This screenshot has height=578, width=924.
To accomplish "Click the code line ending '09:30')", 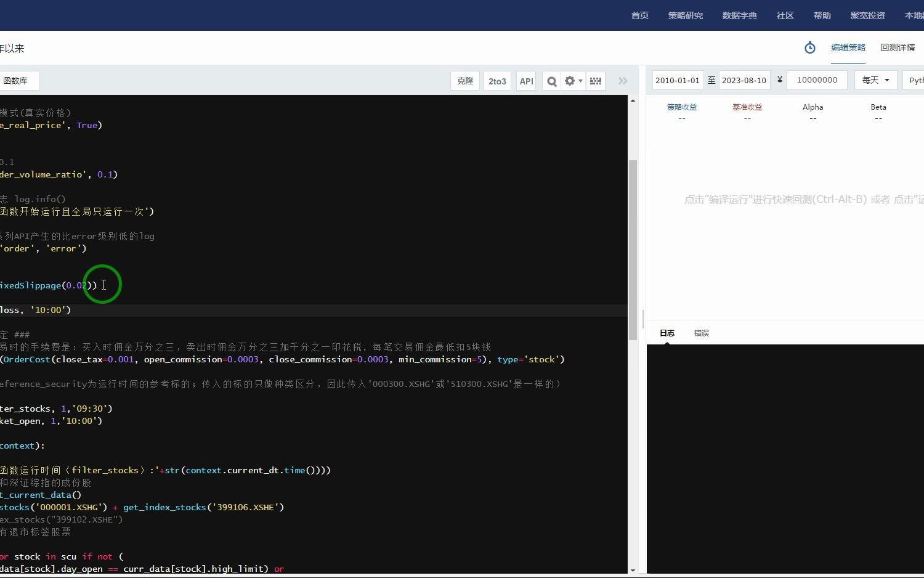I will 56,409.
